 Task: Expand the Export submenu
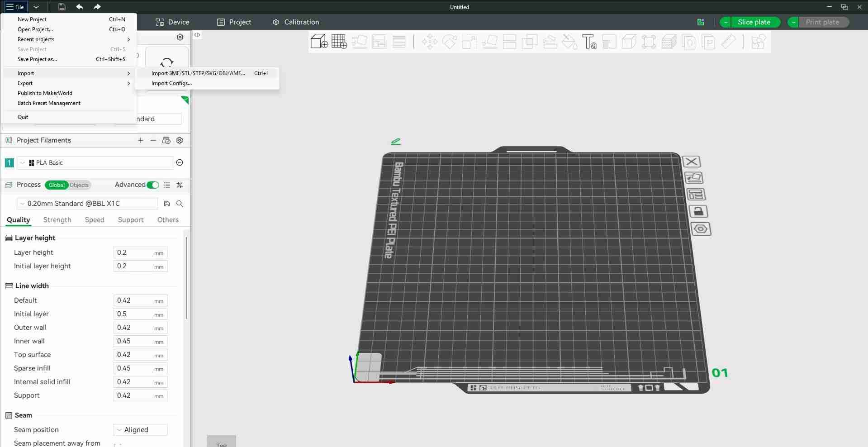(68, 83)
